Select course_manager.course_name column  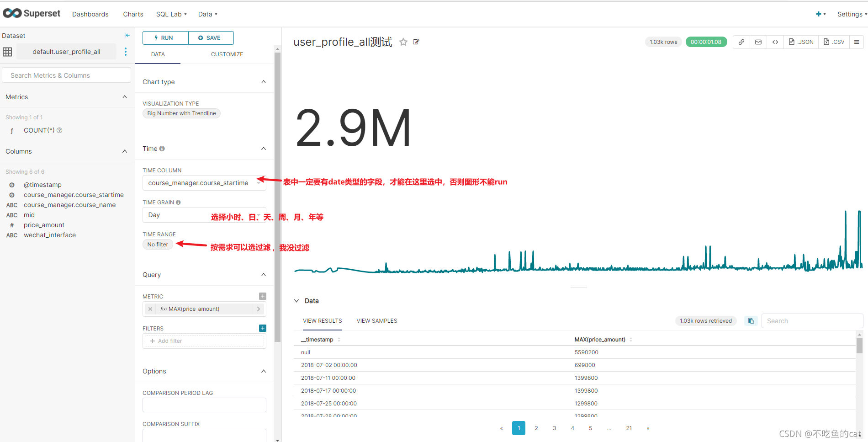click(x=69, y=205)
